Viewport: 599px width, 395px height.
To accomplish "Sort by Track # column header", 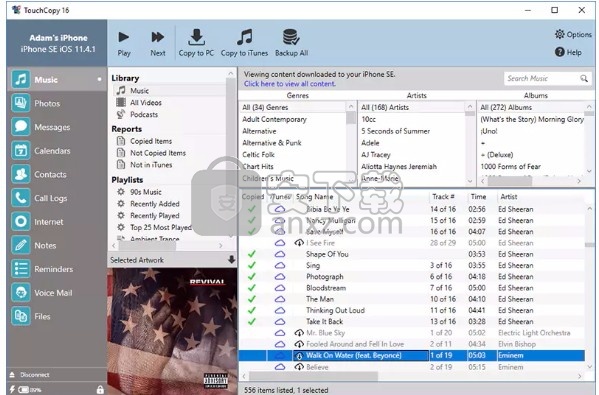I will tap(443, 197).
